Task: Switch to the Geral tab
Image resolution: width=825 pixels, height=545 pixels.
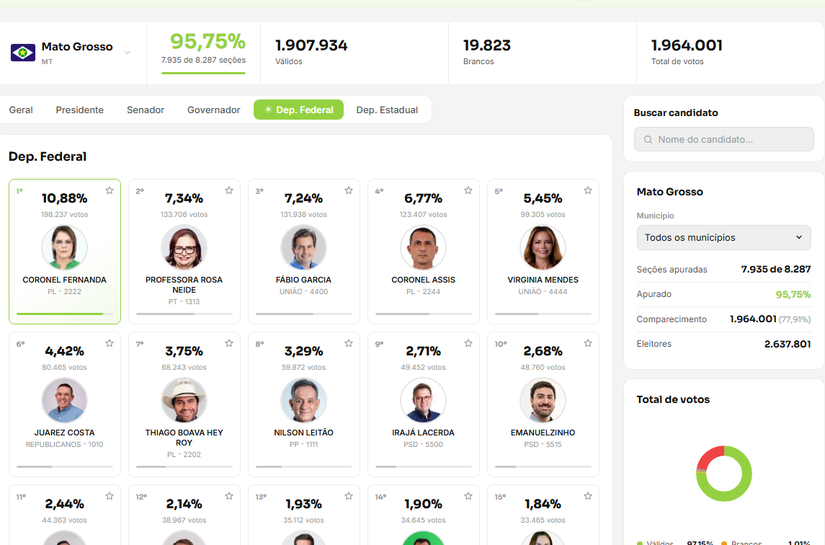Action: (21, 110)
